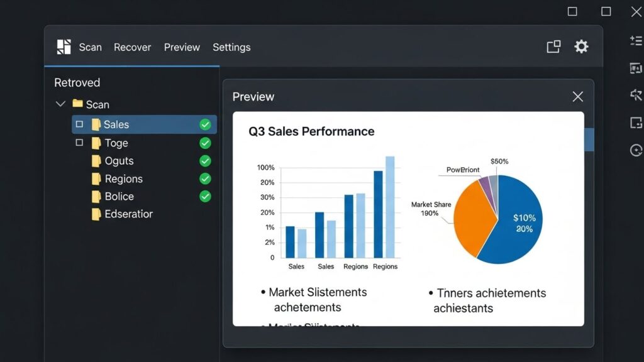Toggle the green checkmark on Regions row
644x362 pixels.
pos(205,179)
